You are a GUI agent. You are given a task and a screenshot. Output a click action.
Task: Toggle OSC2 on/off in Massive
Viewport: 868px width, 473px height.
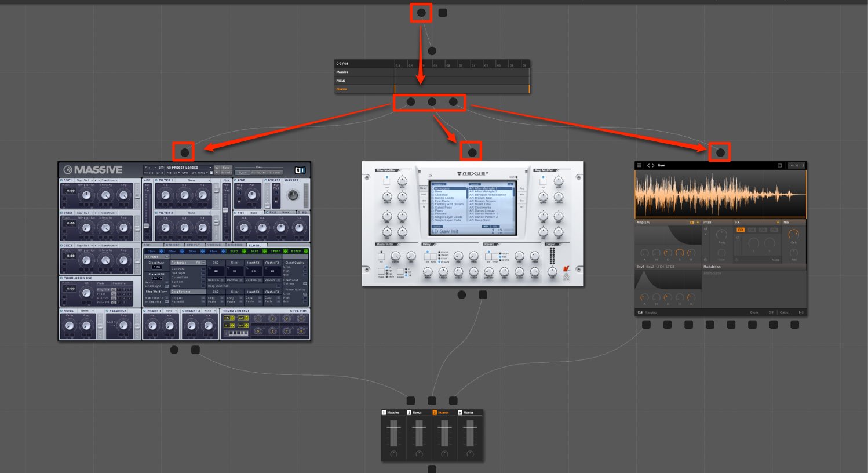[x=61, y=213]
